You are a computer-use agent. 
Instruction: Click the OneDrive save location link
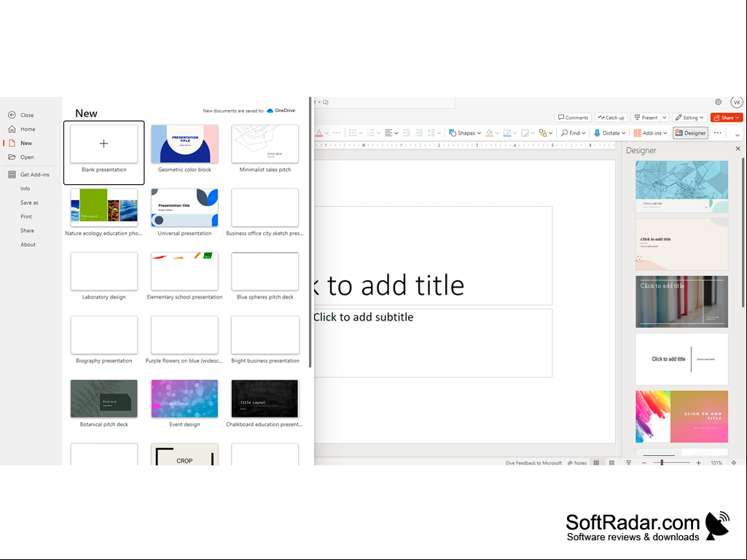(281, 111)
